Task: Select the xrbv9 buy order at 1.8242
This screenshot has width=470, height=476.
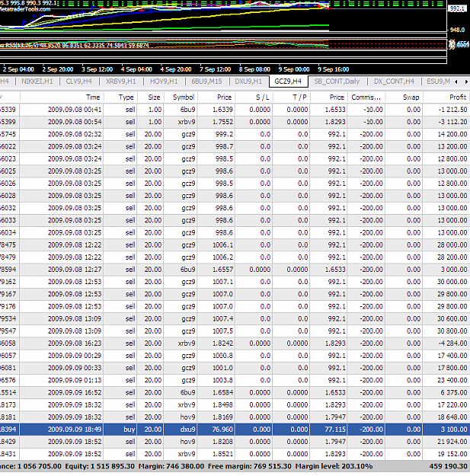Action: click(x=235, y=343)
